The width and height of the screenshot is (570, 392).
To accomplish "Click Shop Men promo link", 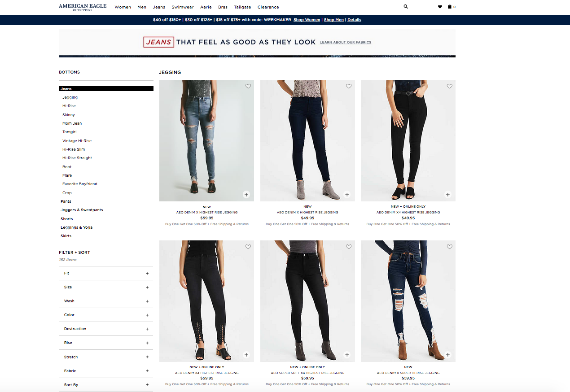I will point(334,20).
